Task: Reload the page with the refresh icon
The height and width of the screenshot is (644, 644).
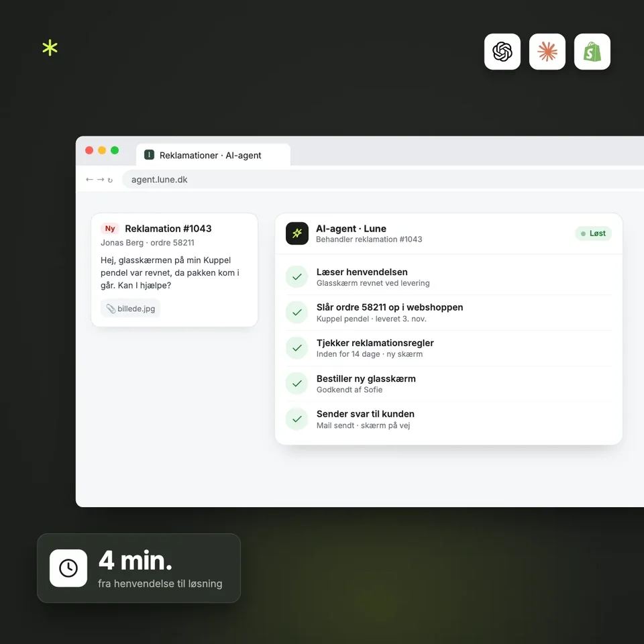Action: (x=110, y=180)
